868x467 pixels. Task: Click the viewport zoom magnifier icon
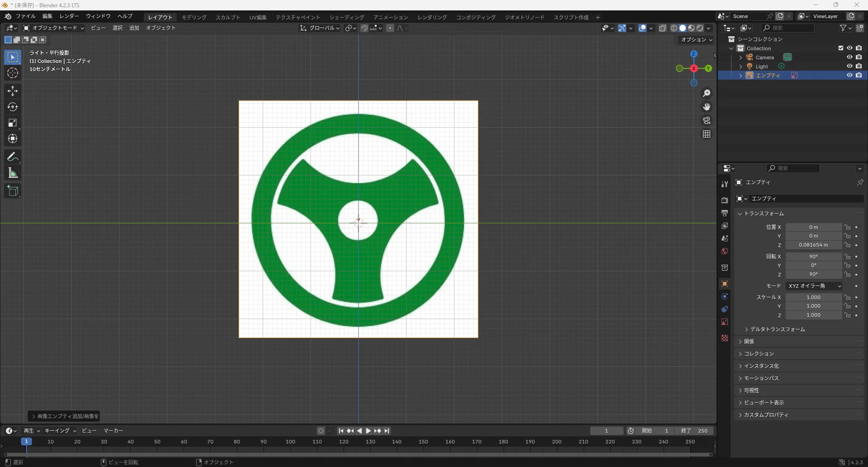point(707,93)
